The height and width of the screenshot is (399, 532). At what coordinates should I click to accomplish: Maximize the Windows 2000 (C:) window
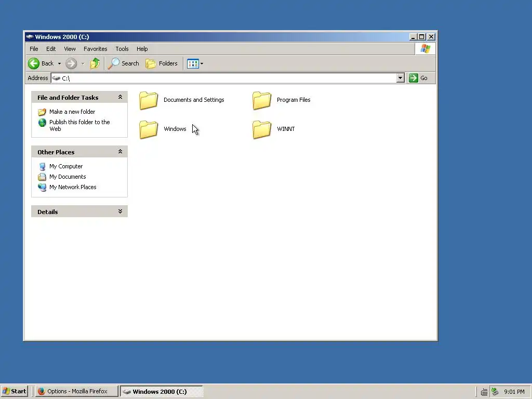pyautogui.click(x=421, y=37)
